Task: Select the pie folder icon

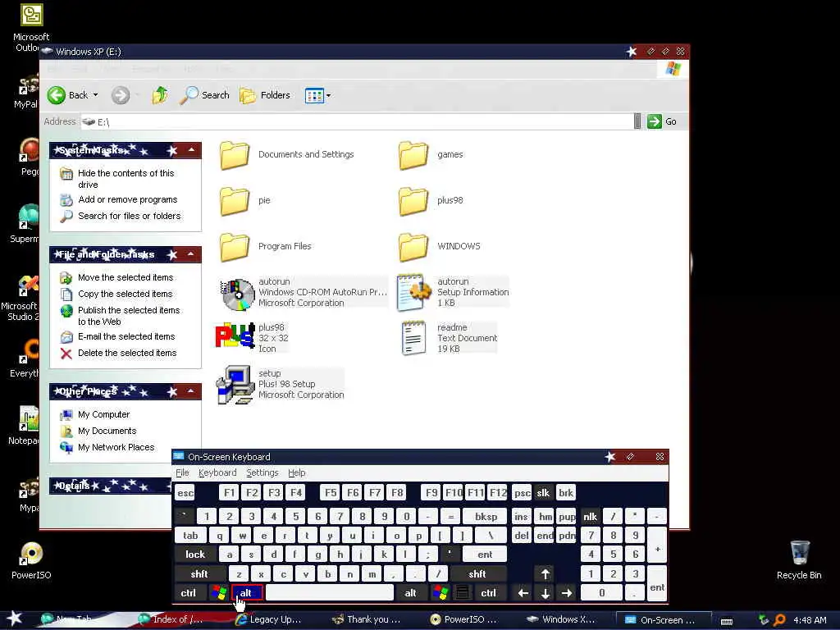Action: (234, 201)
